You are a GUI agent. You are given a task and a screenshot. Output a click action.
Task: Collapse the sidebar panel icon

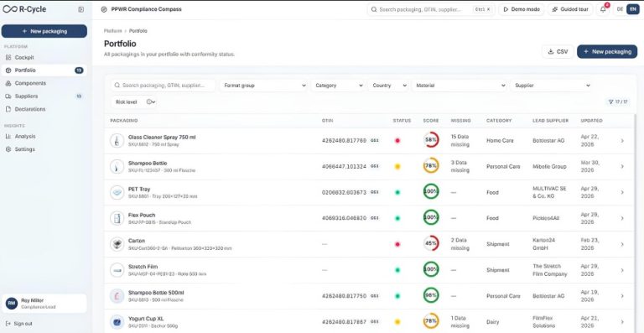(80, 9)
